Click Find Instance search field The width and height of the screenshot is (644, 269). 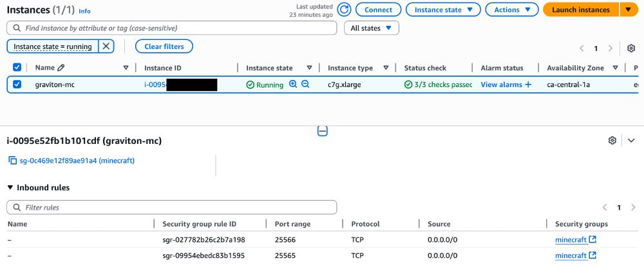pyautogui.click(x=172, y=28)
